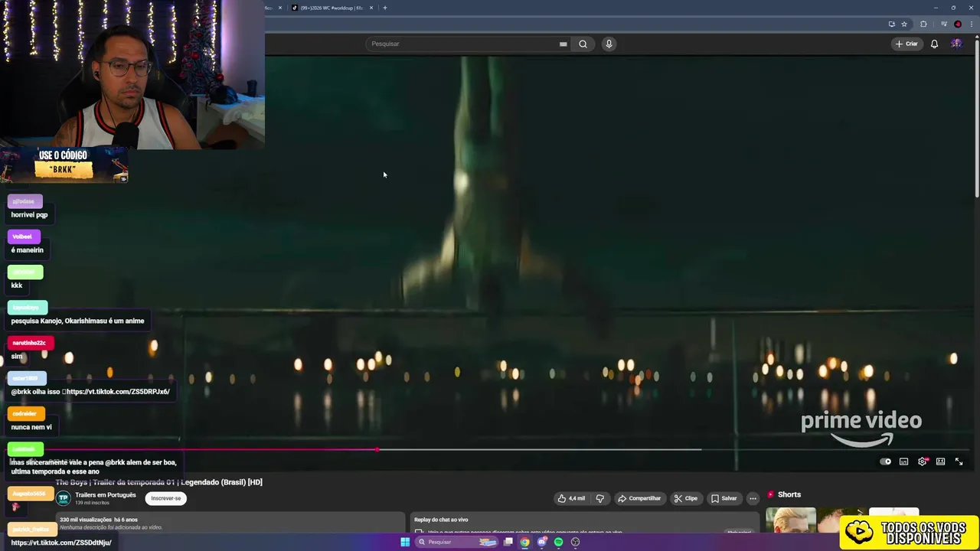Open OBS Studio from the taskbar
Screen dimensions: 980x551
[x=575, y=542]
